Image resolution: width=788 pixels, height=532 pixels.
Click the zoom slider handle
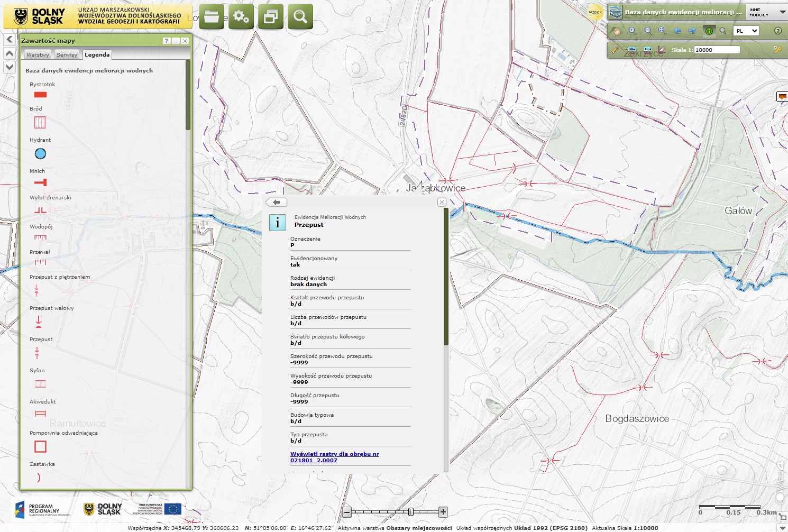coord(411,512)
